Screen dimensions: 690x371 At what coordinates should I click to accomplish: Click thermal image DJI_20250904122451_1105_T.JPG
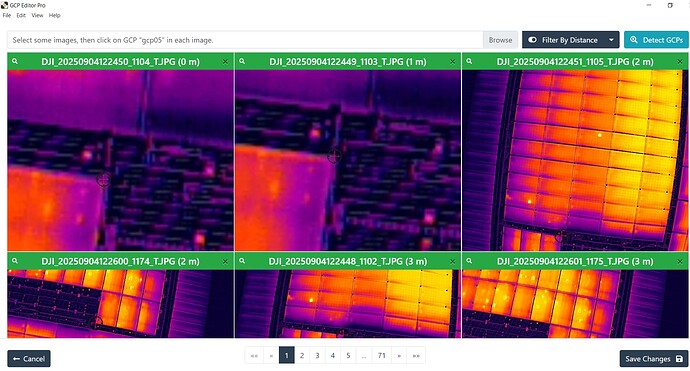coord(575,160)
